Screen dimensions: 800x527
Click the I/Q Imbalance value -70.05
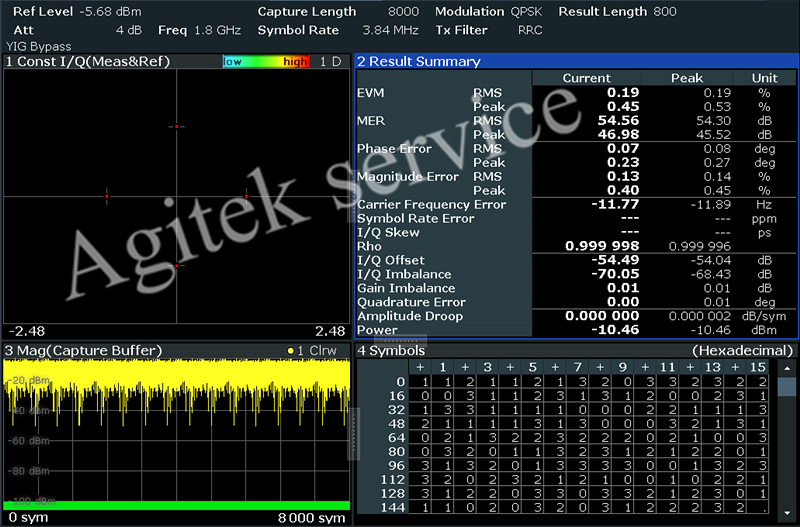[615, 274]
